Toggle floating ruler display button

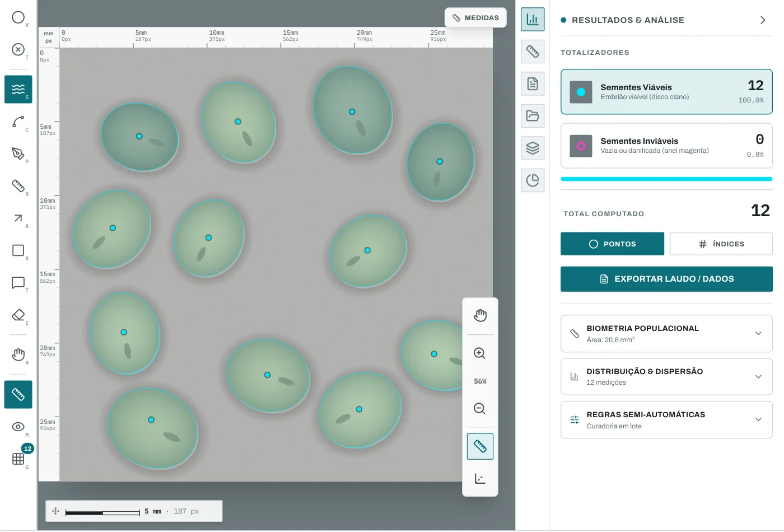point(480,446)
